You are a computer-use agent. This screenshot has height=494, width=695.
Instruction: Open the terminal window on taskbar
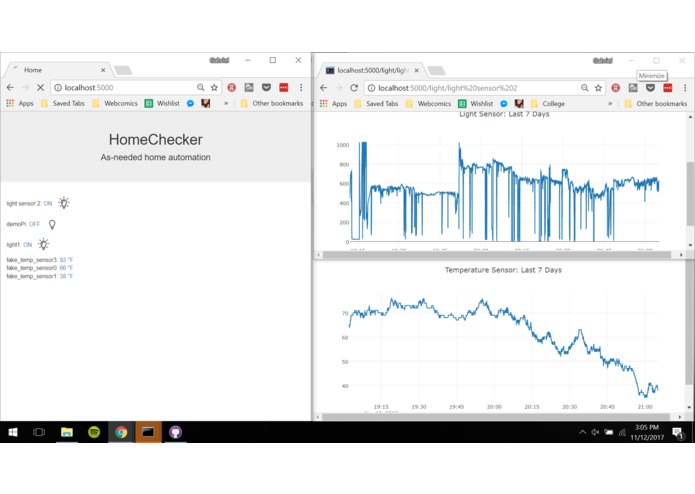[148, 432]
